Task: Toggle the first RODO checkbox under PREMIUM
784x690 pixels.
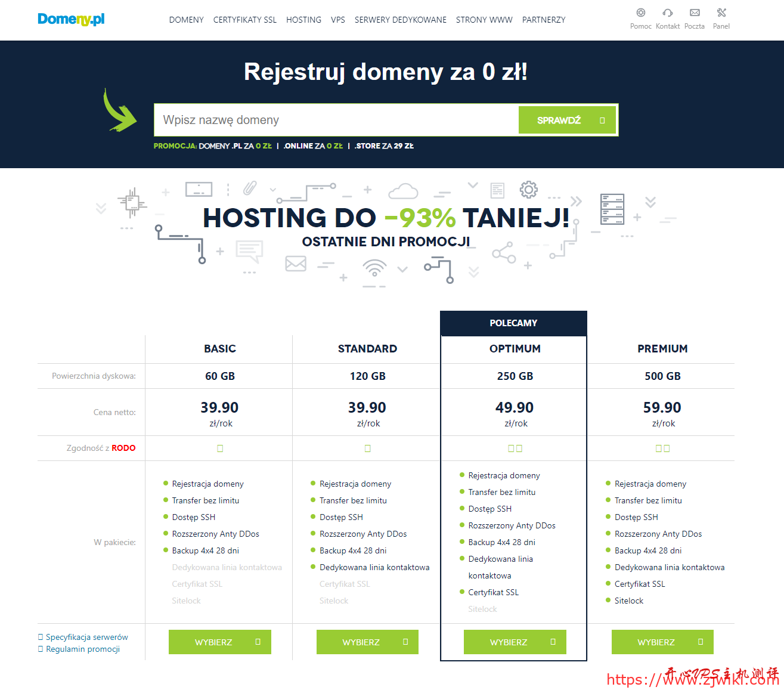Action: click(x=658, y=448)
